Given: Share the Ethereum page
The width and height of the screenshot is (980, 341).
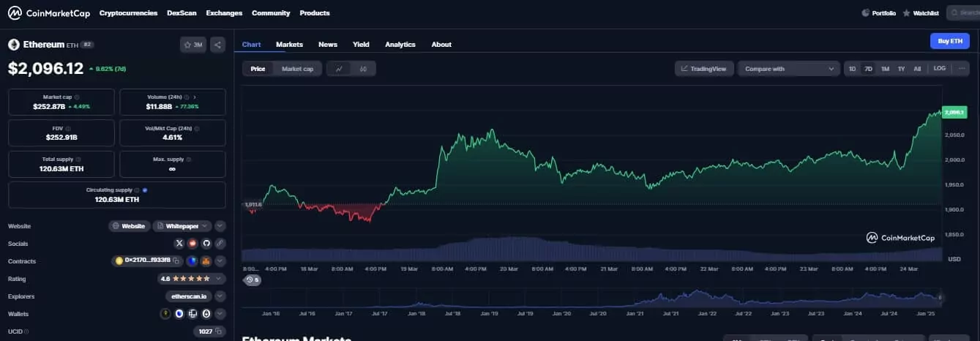Looking at the screenshot, I should point(217,45).
